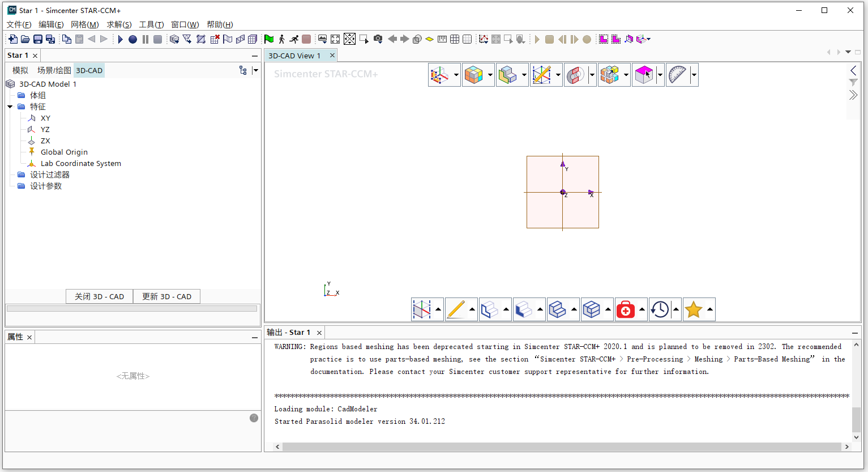
Task: Click the save all icon
Action: pos(50,39)
